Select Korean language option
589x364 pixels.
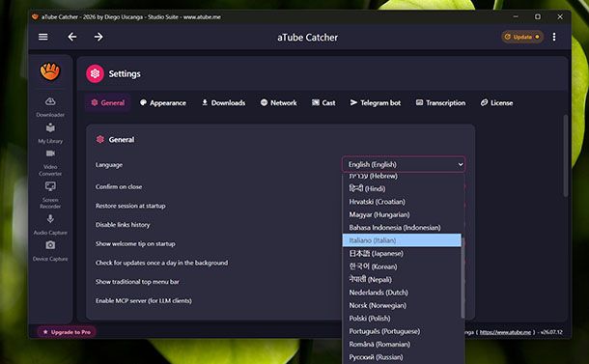[402, 266]
